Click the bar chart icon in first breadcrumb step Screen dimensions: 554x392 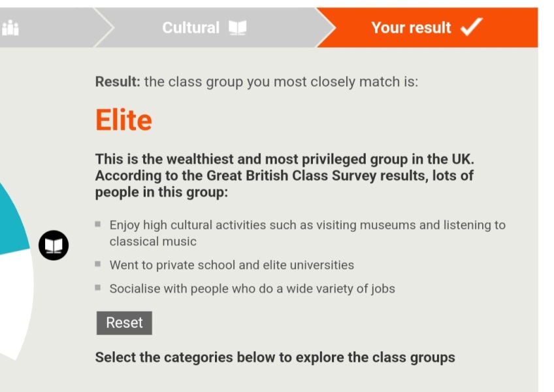click(10, 27)
